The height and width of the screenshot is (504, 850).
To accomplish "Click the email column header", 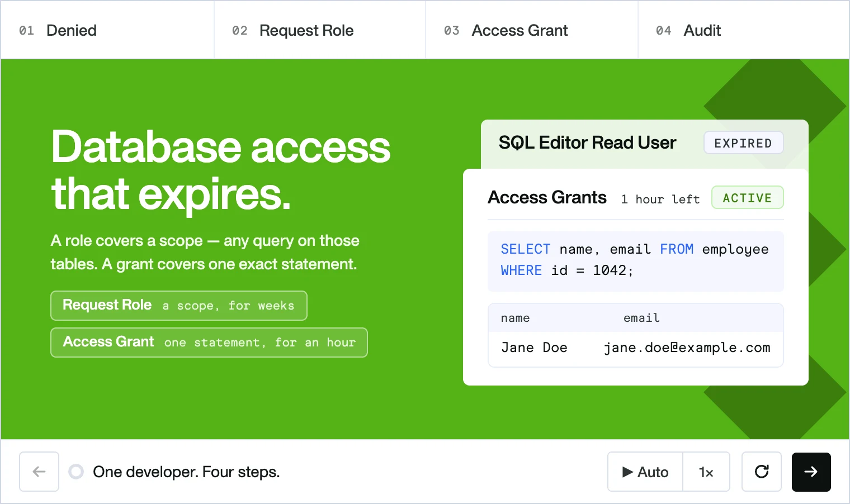I will [x=641, y=318].
